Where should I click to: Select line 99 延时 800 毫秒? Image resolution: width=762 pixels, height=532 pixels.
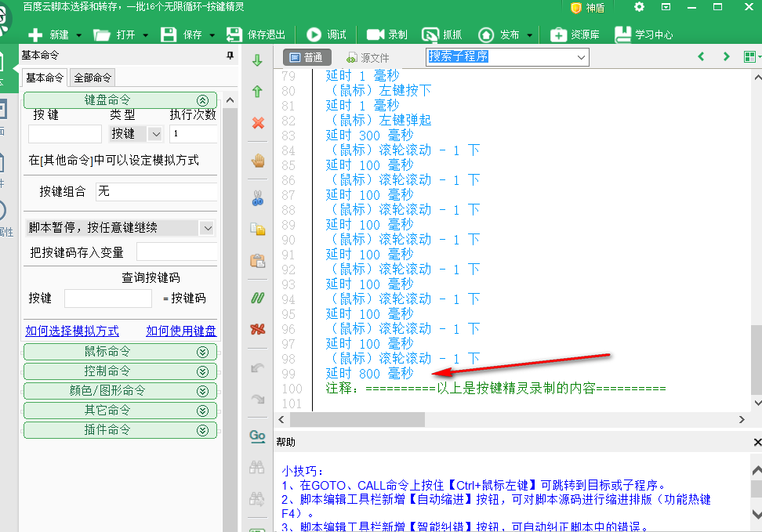[x=369, y=374]
